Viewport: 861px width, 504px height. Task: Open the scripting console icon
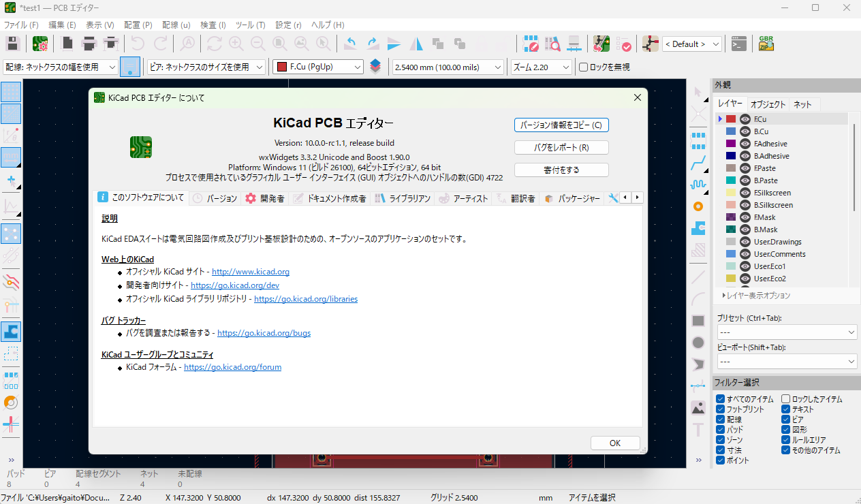738,44
